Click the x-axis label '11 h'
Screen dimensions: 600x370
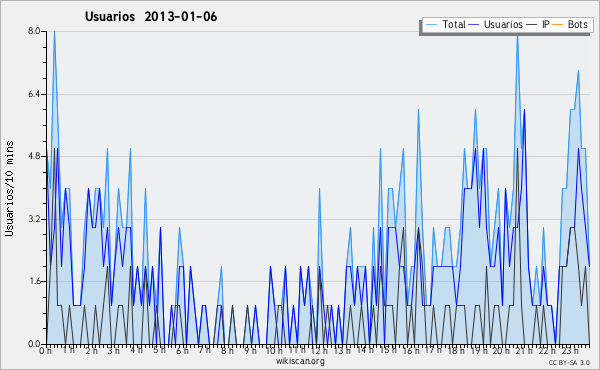(x=297, y=350)
